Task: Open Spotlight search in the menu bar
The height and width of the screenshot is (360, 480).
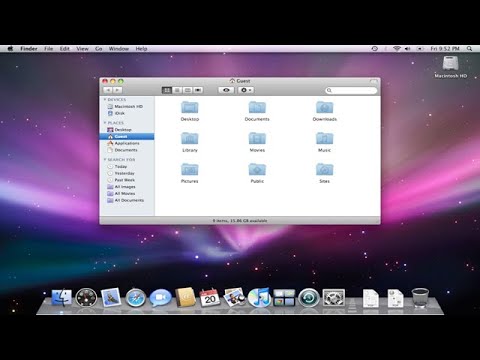Action: click(x=469, y=49)
